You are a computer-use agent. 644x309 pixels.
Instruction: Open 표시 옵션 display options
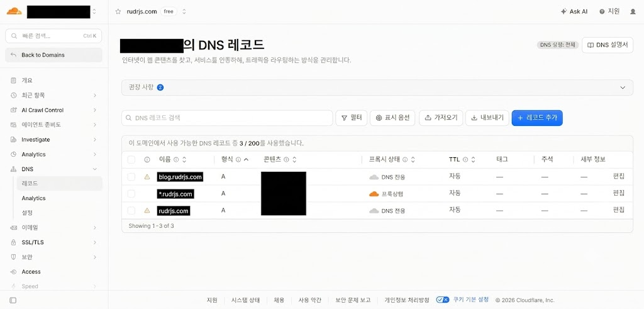392,118
